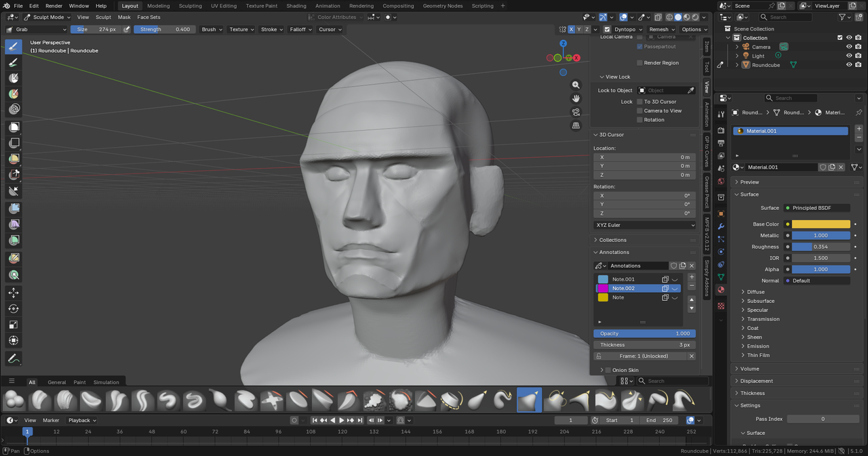
Task: Add material slot plus button
Action: [x=859, y=128]
